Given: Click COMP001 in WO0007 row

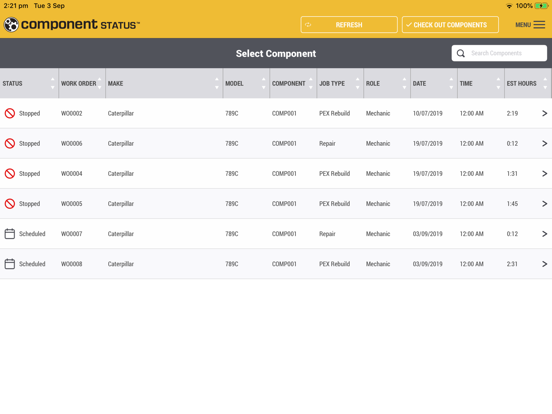Looking at the screenshot, I should coord(284,234).
